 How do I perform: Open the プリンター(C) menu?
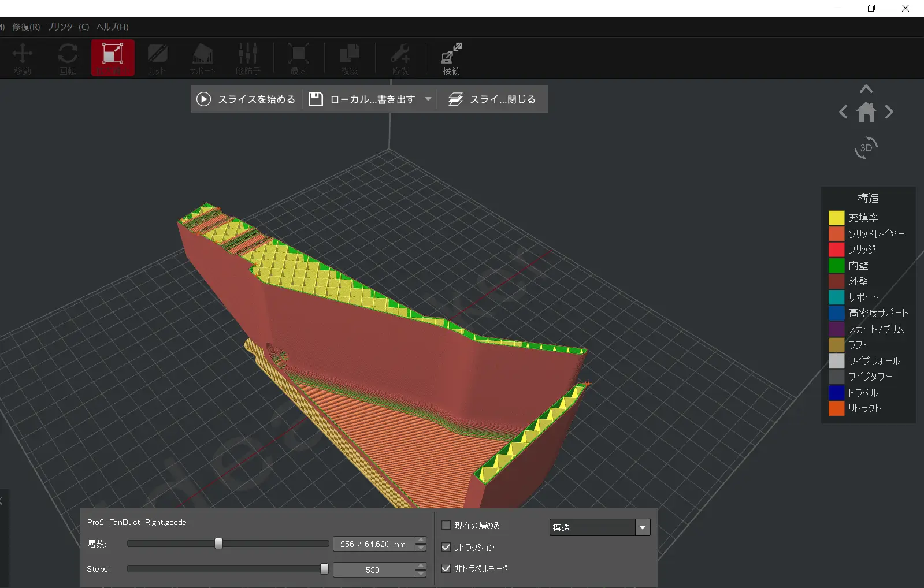[68, 27]
